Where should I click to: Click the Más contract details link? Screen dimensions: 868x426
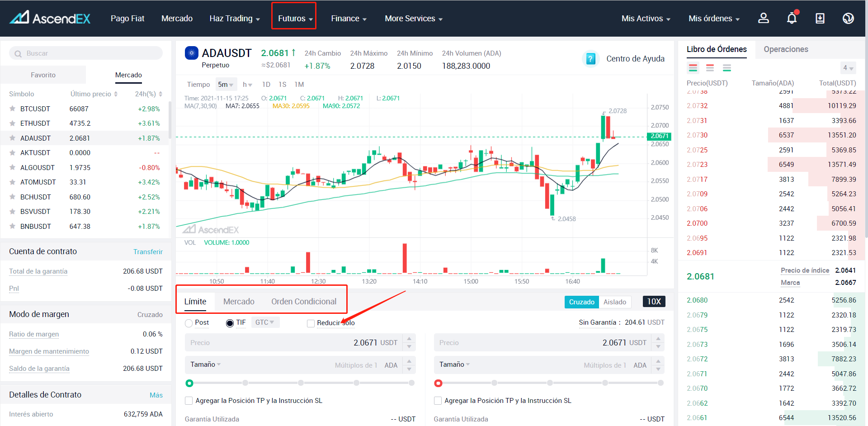click(156, 395)
